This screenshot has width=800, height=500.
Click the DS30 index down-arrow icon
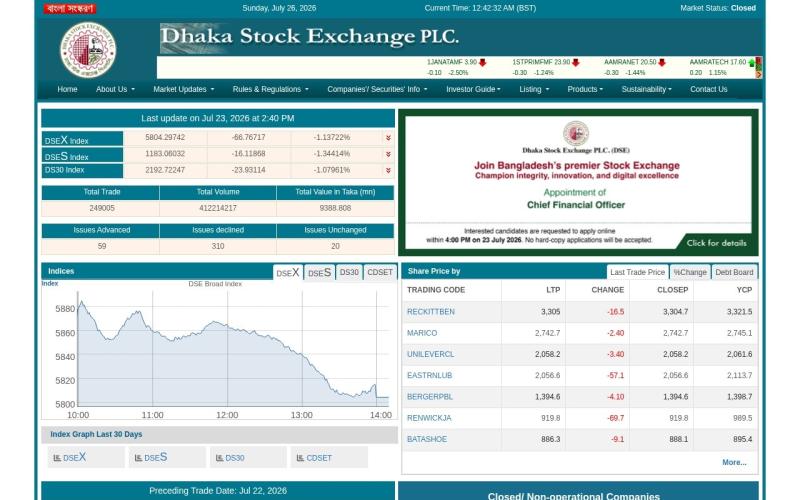(388, 170)
